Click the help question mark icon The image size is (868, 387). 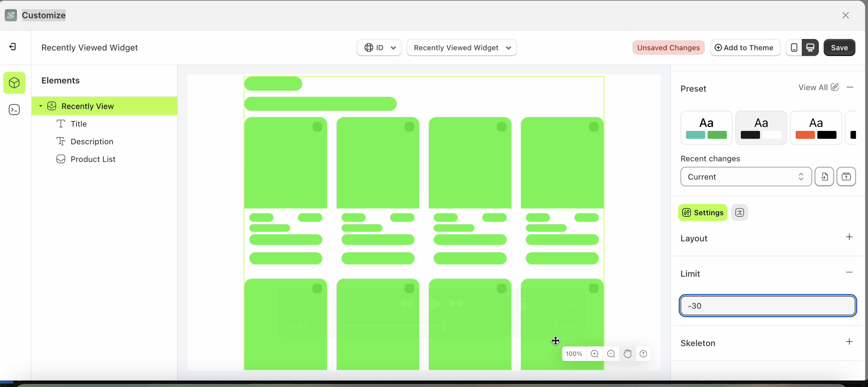click(x=644, y=354)
